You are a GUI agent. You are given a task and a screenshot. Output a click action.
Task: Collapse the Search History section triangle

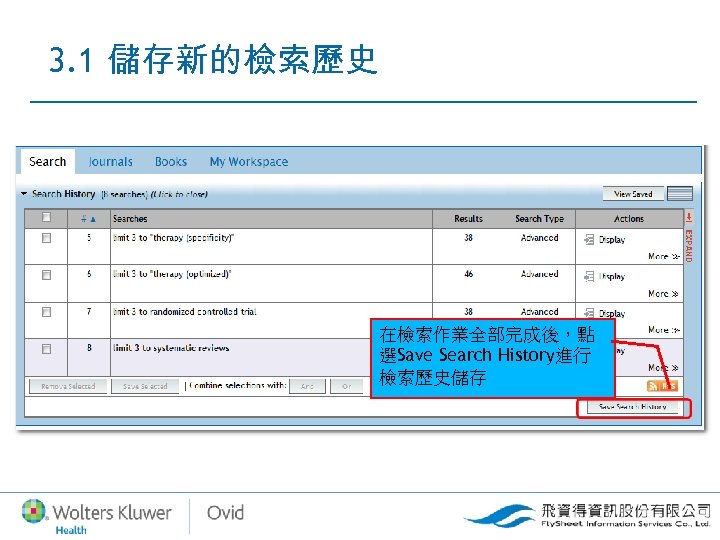(24, 194)
